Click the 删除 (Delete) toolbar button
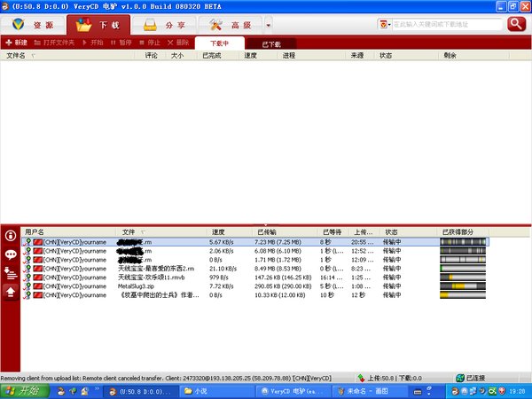 coord(178,43)
